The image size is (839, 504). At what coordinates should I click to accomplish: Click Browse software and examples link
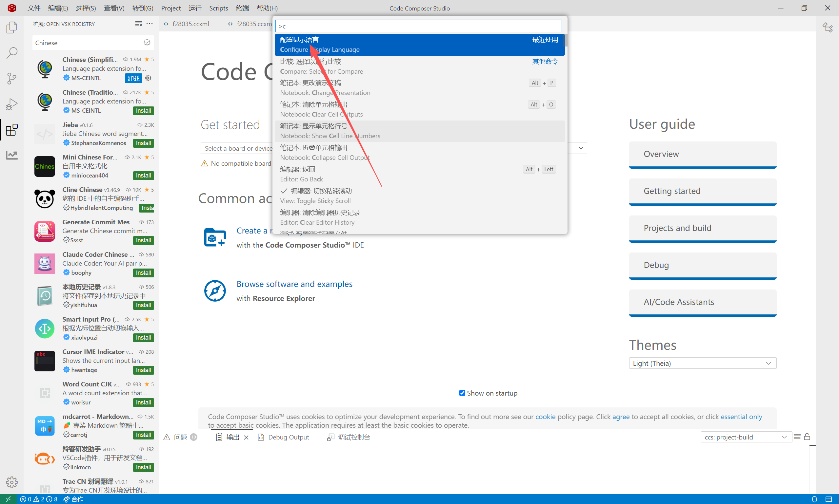[294, 284]
